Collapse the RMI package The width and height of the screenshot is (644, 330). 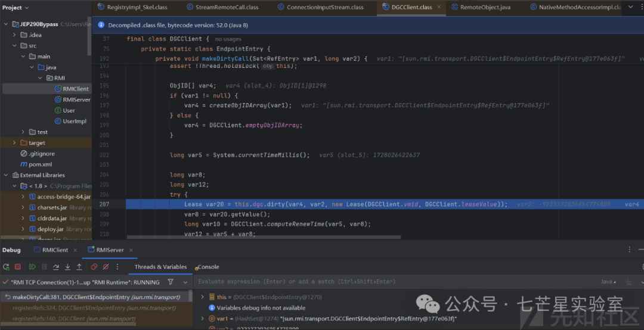41,77
